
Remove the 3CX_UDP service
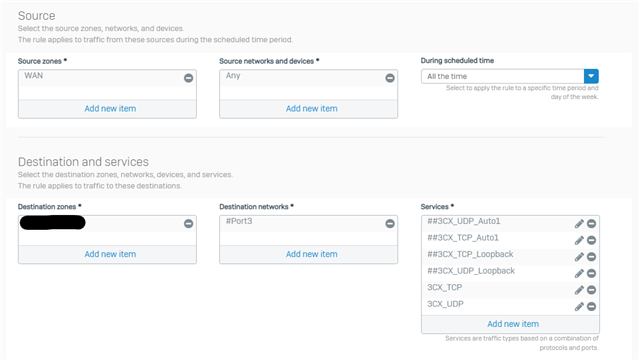pos(591,306)
